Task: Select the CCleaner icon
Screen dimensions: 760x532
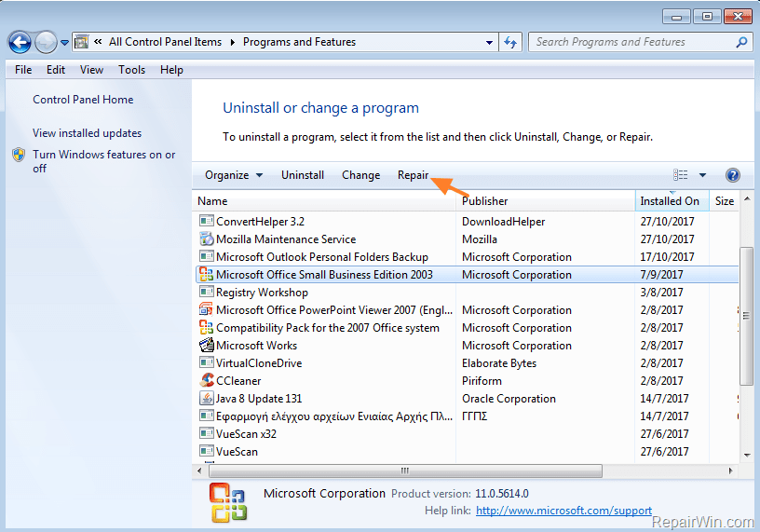Action: pyautogui.click(x=207, y=381)
